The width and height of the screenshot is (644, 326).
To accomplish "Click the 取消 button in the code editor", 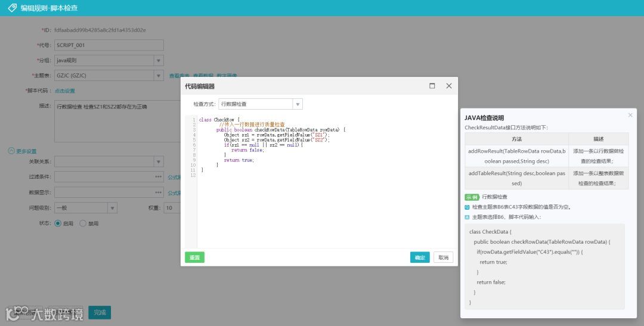I will click(x=444, y=257).
